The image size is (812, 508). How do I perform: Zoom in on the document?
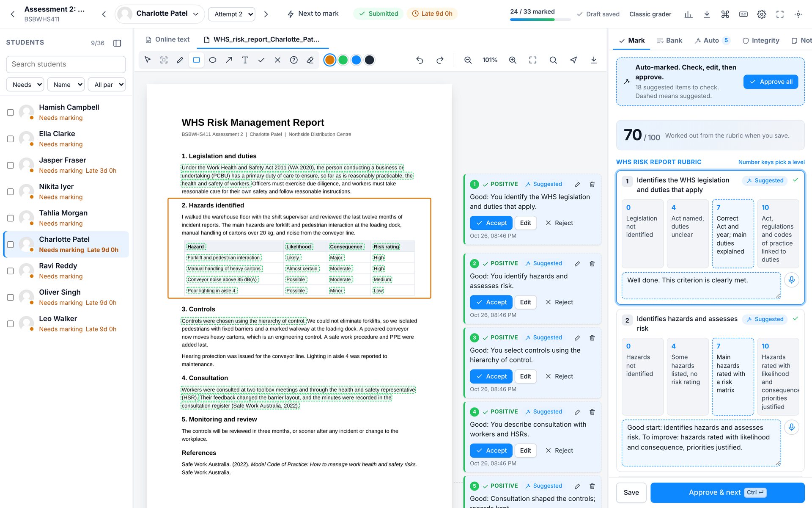tap(513, 60)
